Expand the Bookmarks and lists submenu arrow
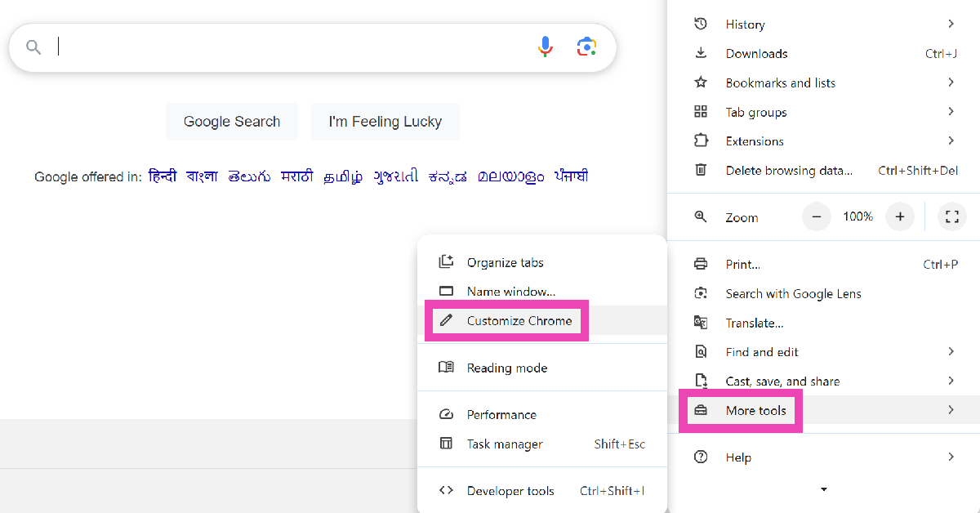 [951, 83]
